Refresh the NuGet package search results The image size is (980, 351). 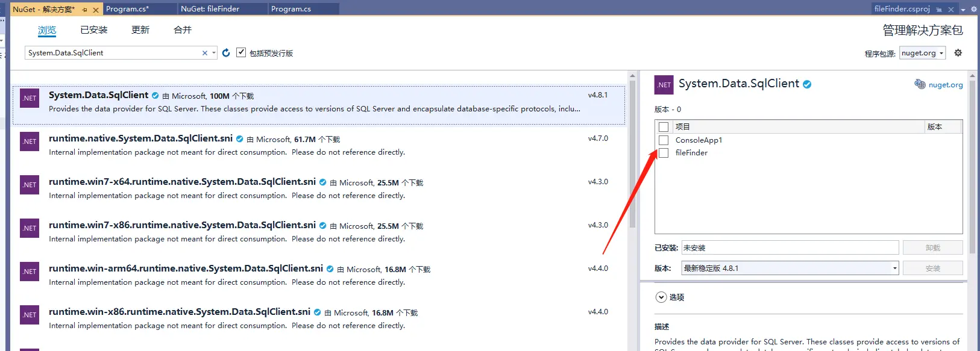[x=226, y=53]
